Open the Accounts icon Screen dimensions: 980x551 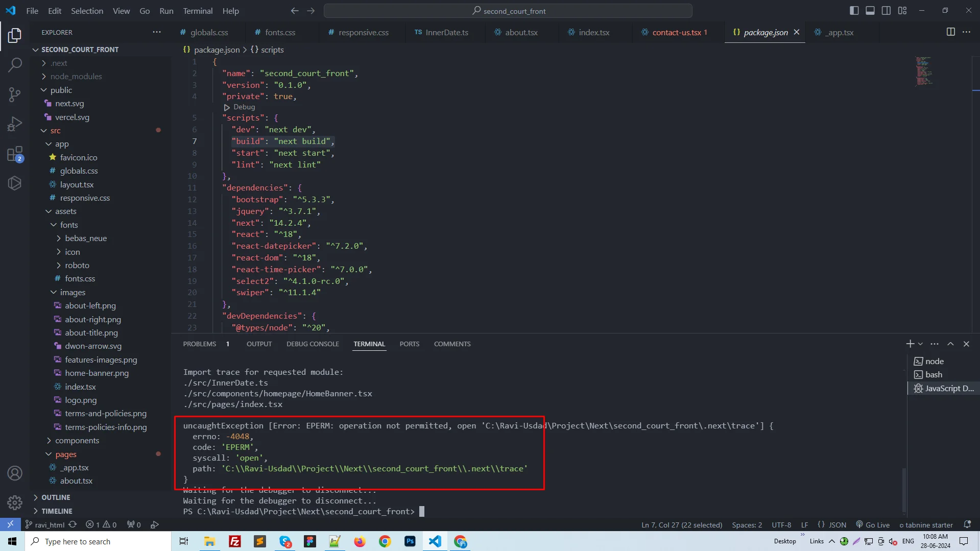coord(15,473)
